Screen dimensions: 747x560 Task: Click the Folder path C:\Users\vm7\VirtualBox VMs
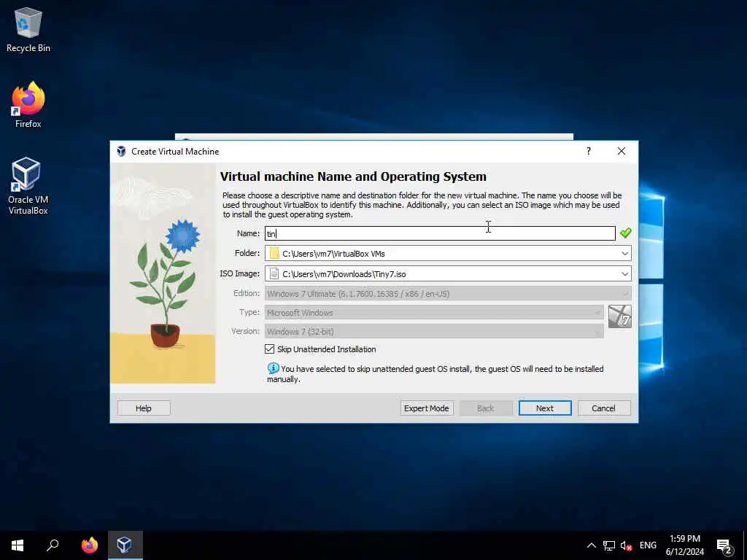point(333,254)
